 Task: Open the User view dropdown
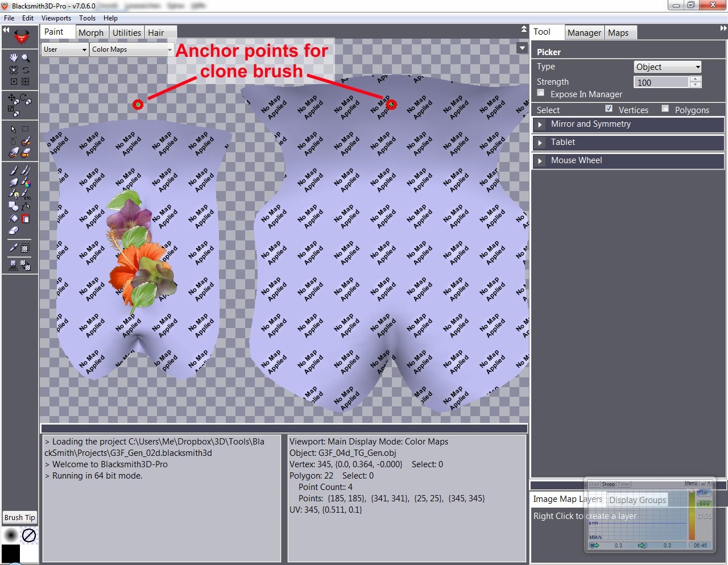coord(65,49)
